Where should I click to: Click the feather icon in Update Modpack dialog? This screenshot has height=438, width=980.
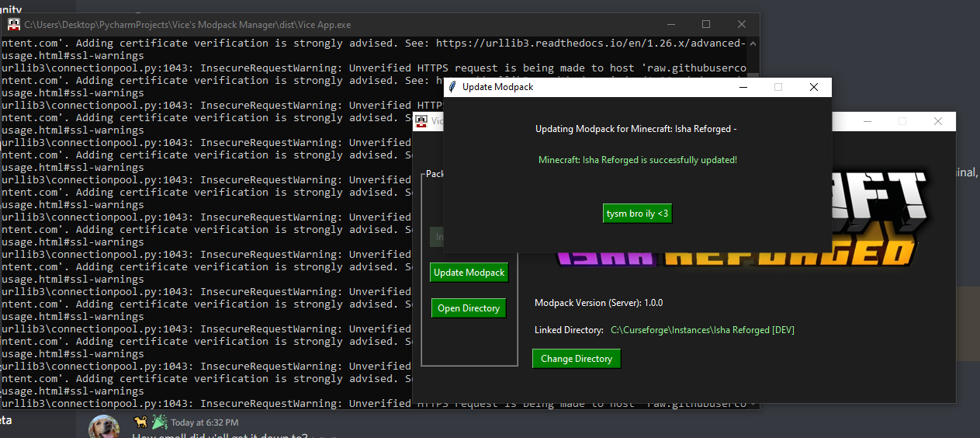point(453,87)
